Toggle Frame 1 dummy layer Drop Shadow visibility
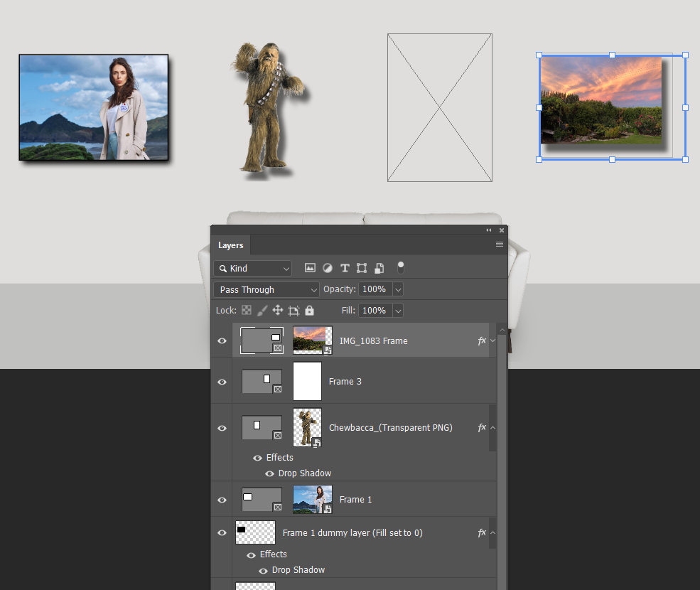 tap(264, 570)
